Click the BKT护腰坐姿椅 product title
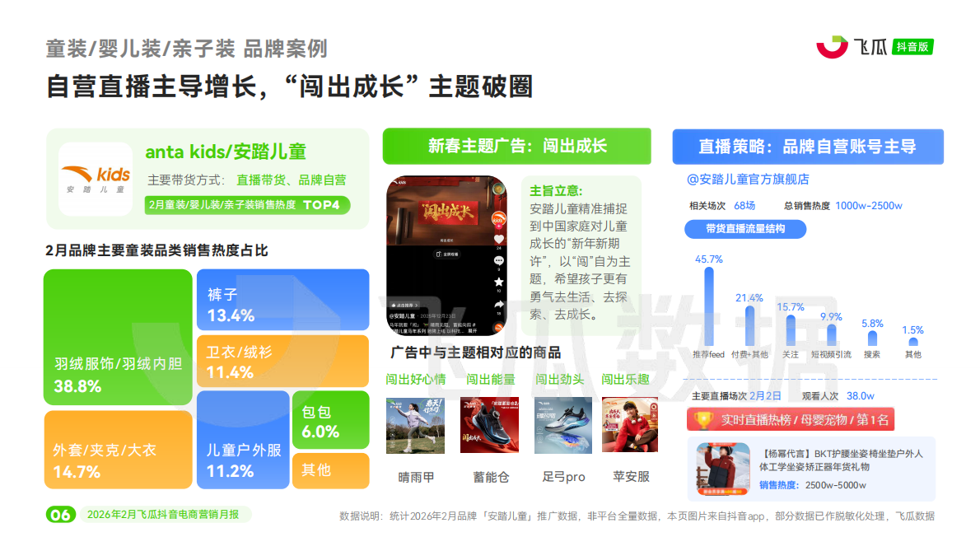 [x=842, y=460]
